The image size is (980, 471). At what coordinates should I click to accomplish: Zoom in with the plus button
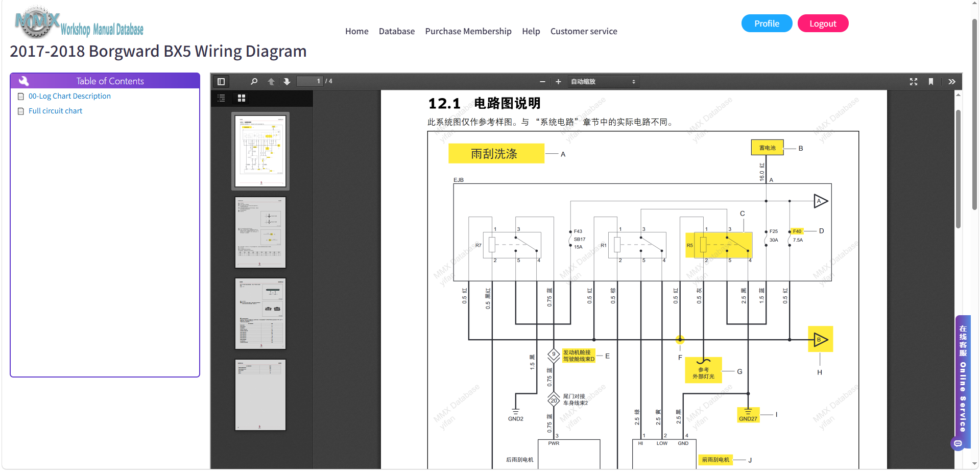558,82
